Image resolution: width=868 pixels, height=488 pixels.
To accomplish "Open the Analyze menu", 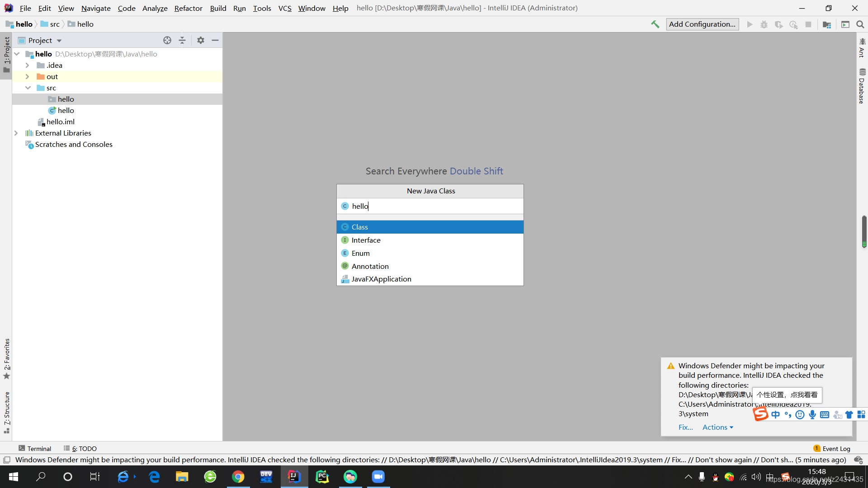I will [x=155, y=8].
